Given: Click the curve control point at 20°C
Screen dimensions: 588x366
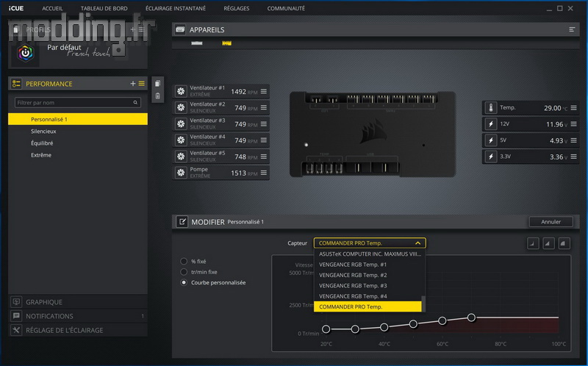Looking at the screenshot, I should 326,329.
